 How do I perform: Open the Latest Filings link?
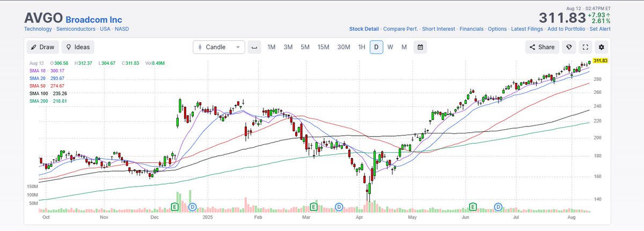(527, 29)
